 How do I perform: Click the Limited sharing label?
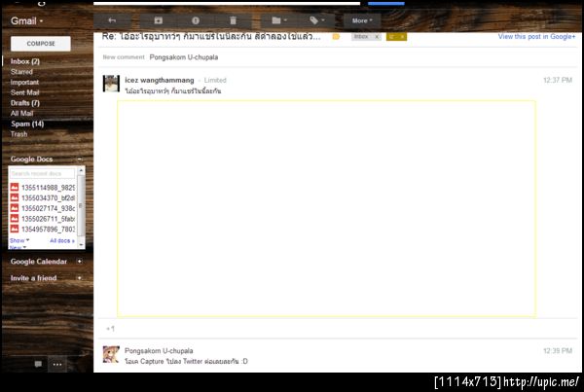(x=215, y=80)
